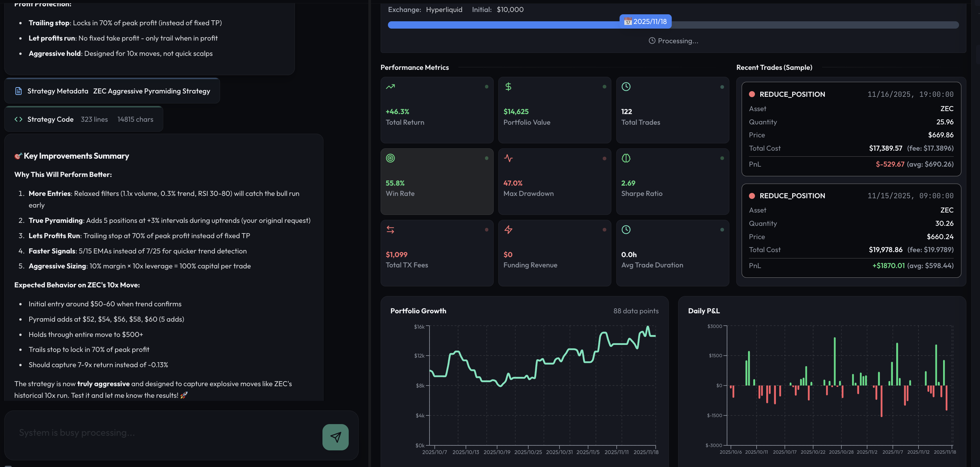Select the Win Rate target icon
The image size is (980, 467).
pos(390,158)
